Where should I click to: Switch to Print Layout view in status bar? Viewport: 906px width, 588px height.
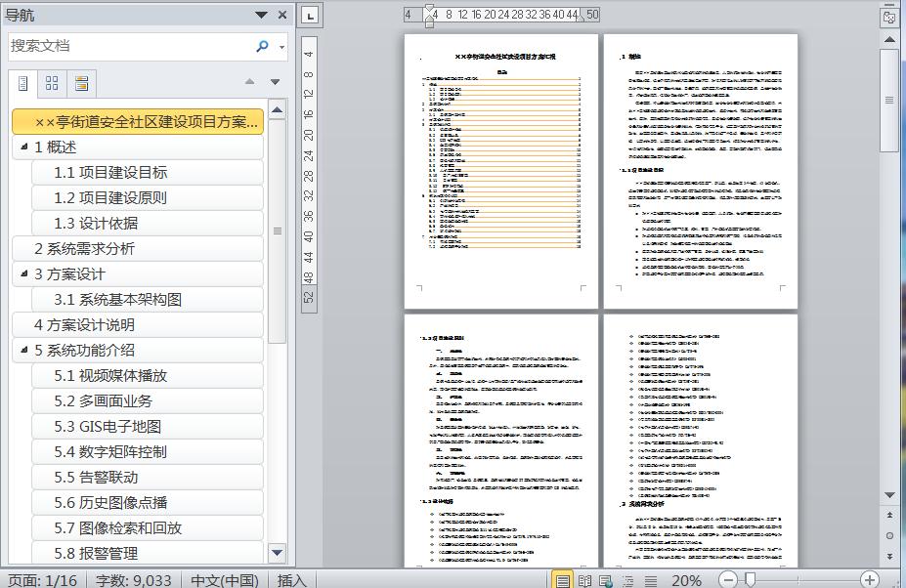[562, 580]
